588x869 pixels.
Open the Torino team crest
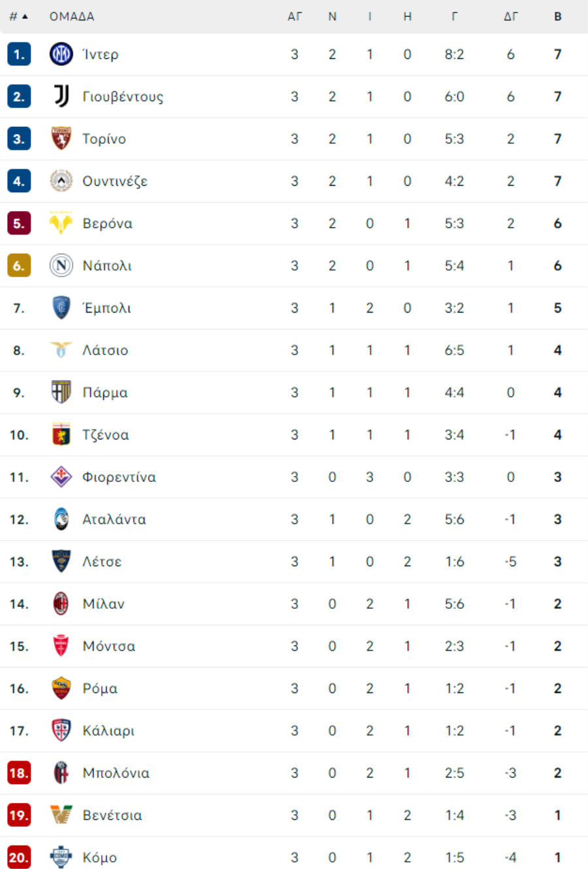[61, 139]
